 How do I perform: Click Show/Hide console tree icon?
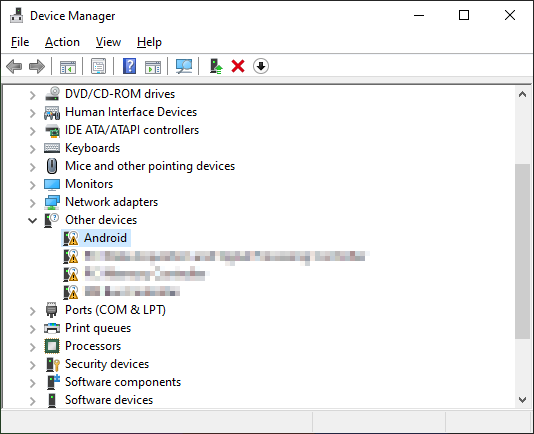tap(68, 66)
